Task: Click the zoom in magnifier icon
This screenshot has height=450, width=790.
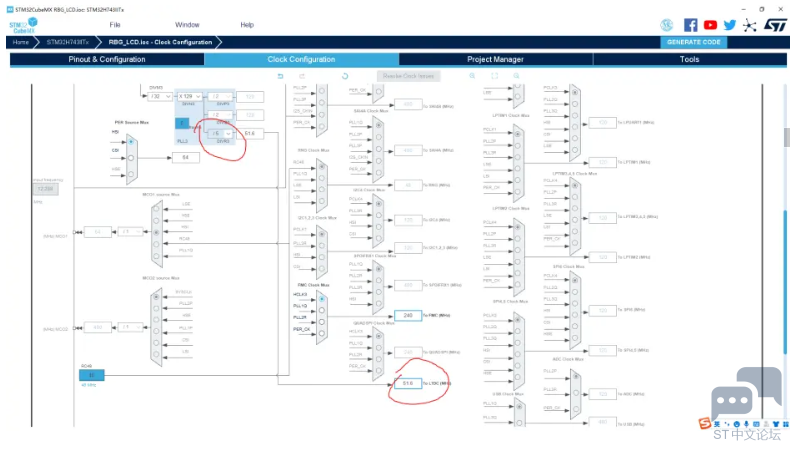Action: [x=473, y=76]
